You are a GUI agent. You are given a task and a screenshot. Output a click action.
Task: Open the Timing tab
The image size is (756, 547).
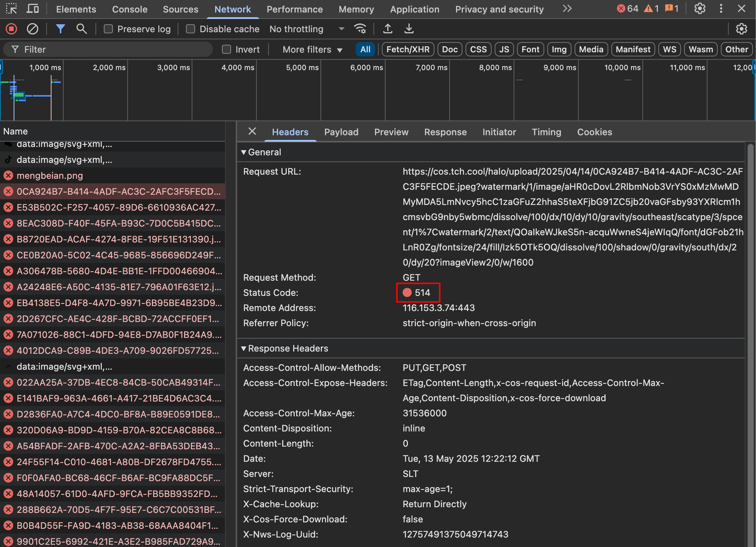546,132
